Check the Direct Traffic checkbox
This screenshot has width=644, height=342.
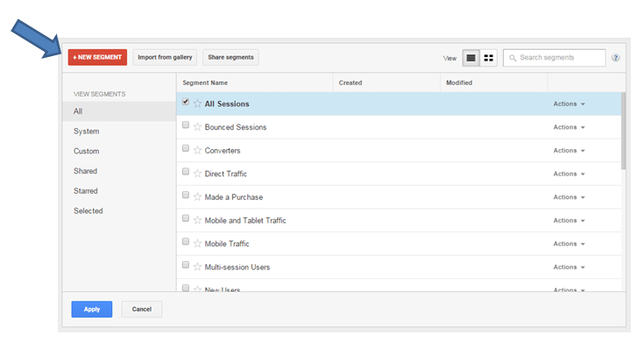[186, 171]
